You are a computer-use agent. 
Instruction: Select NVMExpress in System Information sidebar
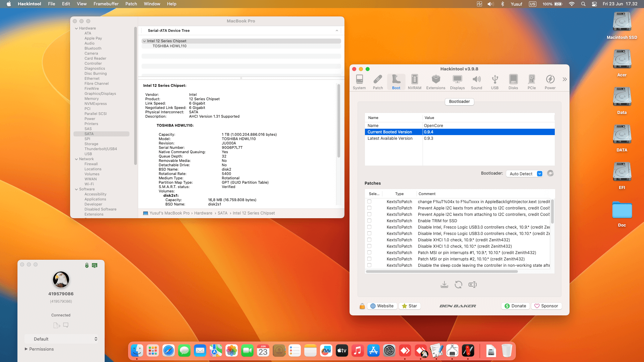[96, 104]
